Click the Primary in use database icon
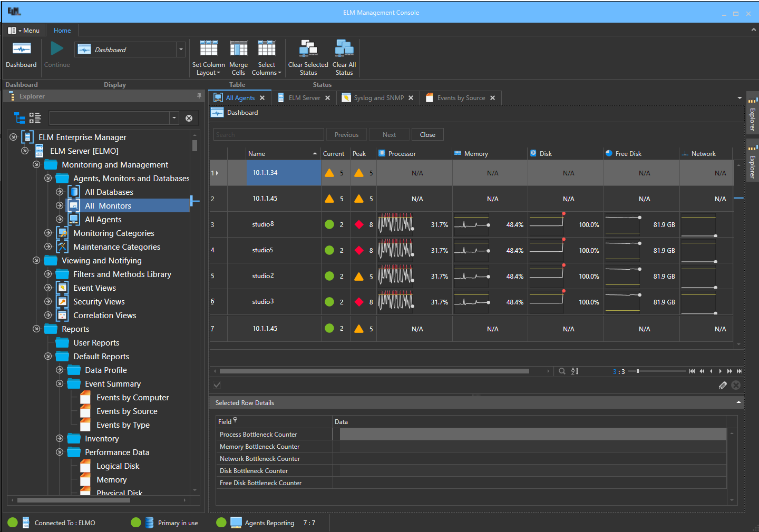 tap(149, 523)
